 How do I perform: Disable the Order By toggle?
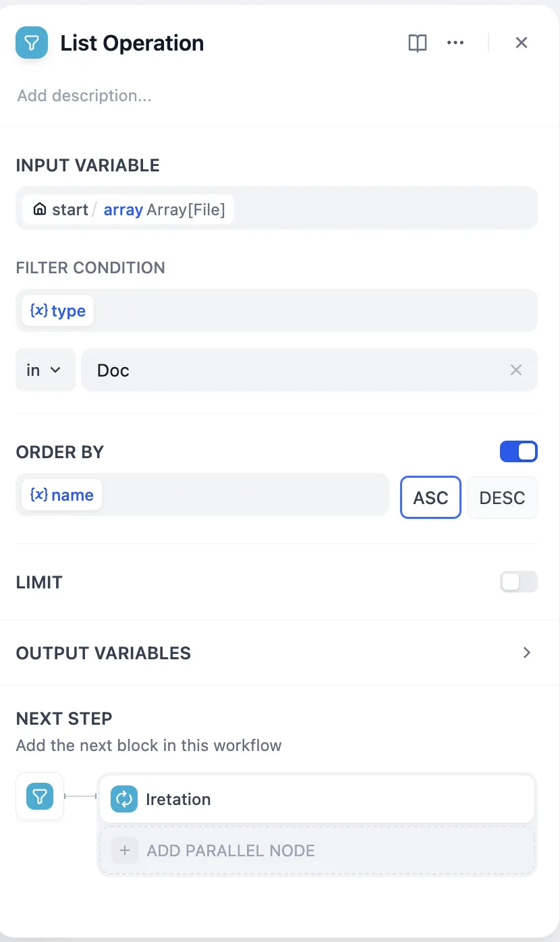[518, 451]
